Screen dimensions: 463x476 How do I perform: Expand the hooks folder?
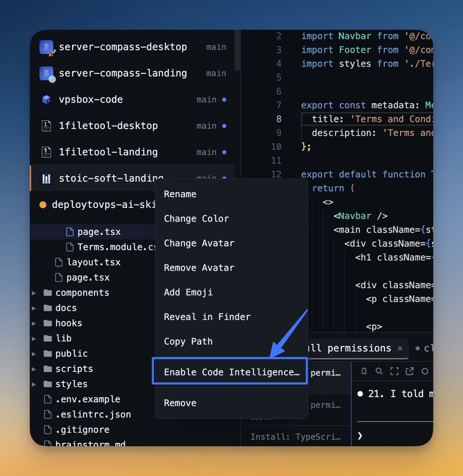34,323
